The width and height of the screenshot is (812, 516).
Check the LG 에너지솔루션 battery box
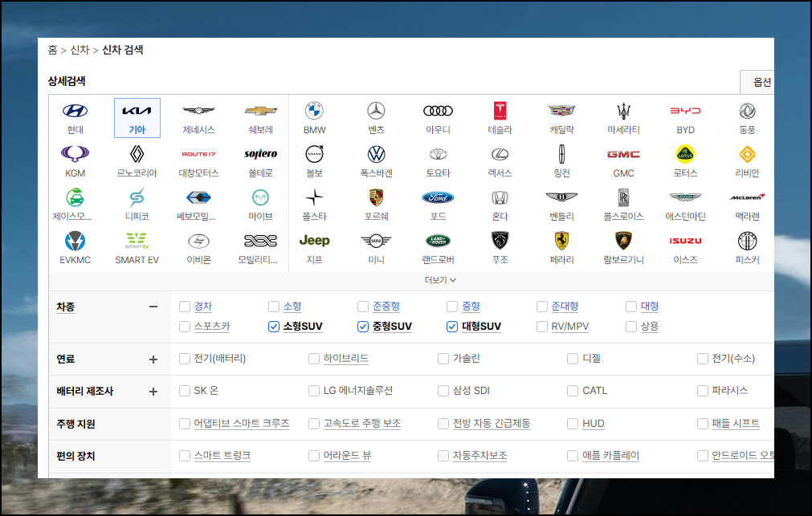(x=314, y=390)
